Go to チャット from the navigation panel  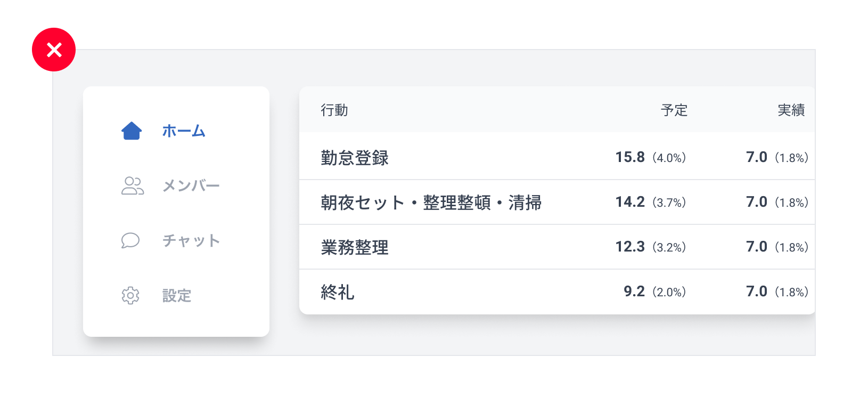pyautogui.click(x=191, y=241)
